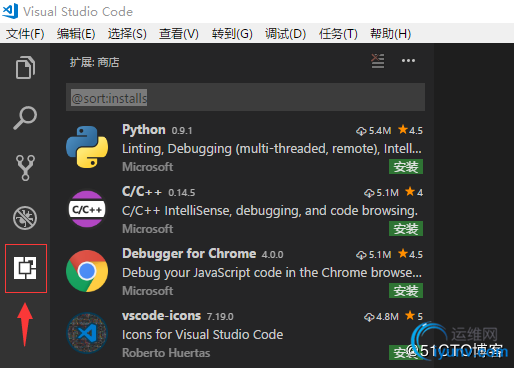Click the vscode-icons extension logo
Viewport: 514px width, 368px height.
(87, 333)
